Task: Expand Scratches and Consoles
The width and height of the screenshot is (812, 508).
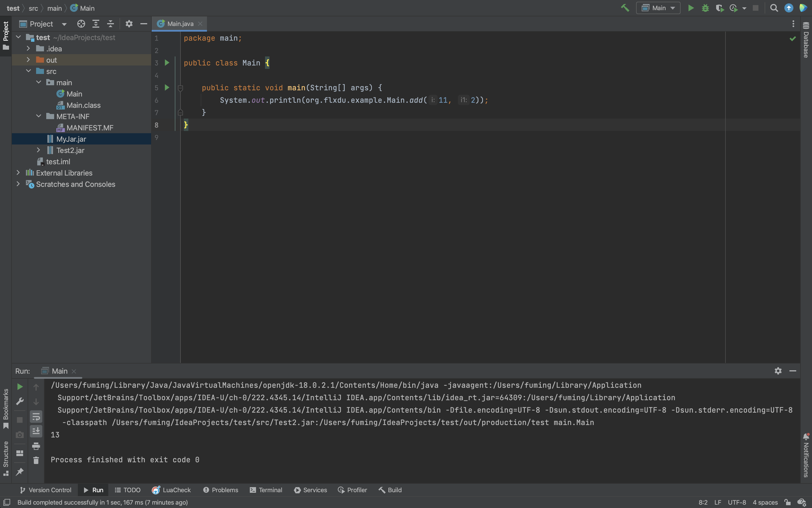Action: [18, 184]
